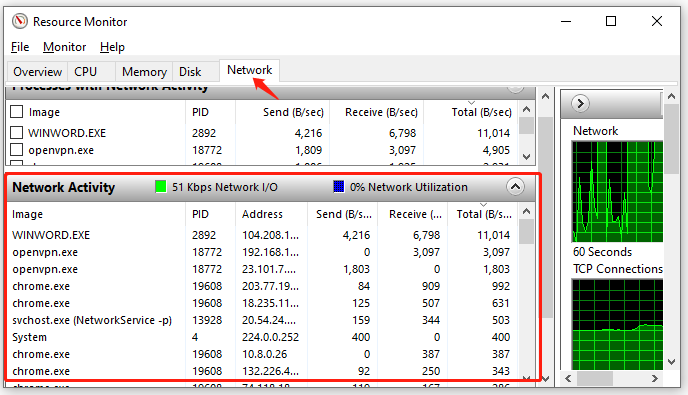Open the Help menu
688x395 pixels.
click(112, 47)
